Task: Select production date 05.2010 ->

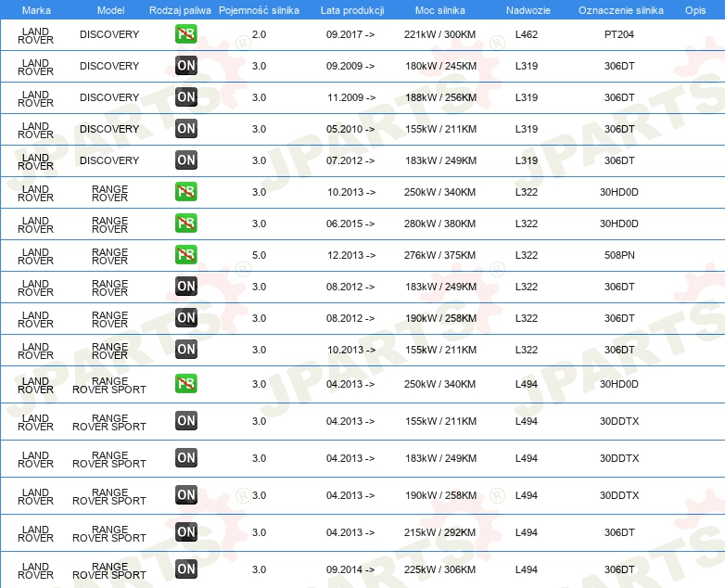Action: (x=350, y=129)
